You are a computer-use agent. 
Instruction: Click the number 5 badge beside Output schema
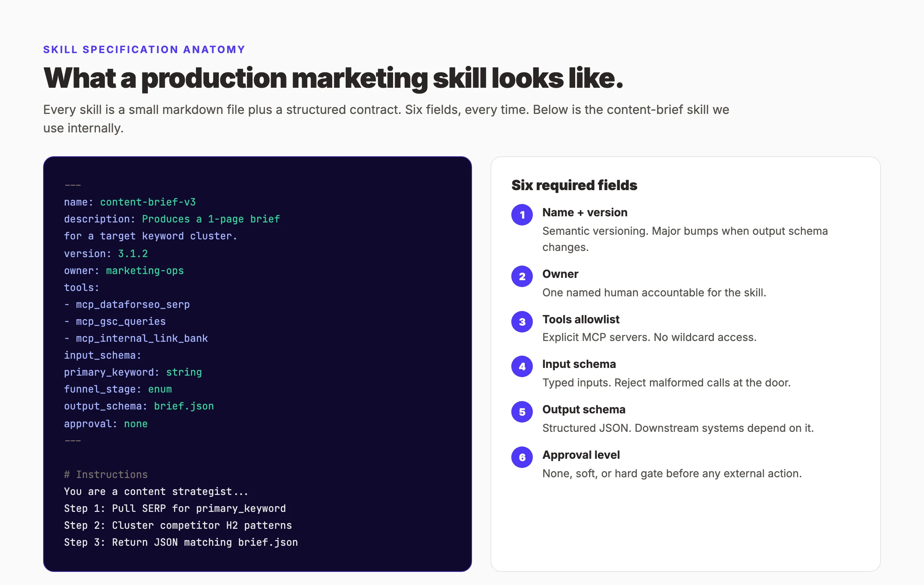click(x=522, y=412)
